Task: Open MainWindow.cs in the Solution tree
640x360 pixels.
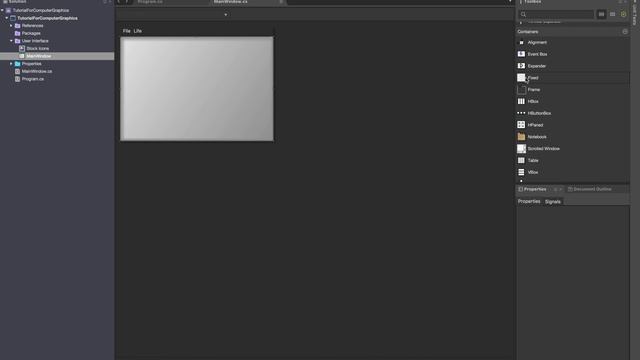Action: coord(37,71)
